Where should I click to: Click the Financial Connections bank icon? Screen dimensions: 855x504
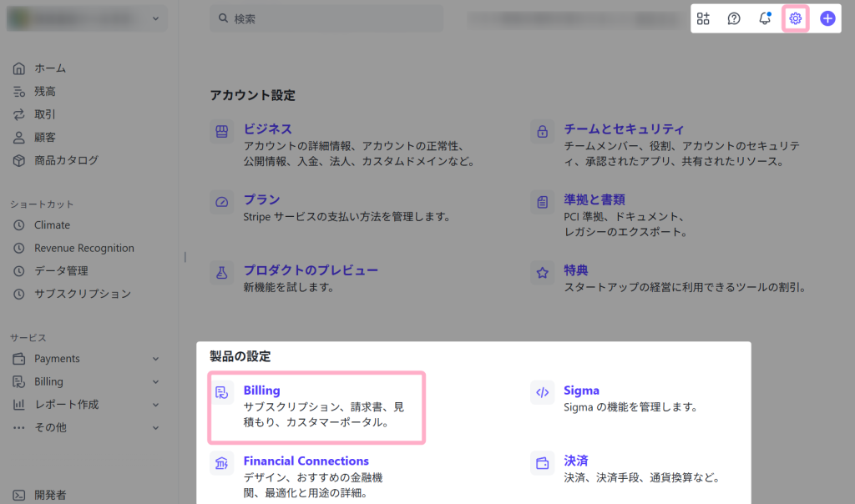pyautogui.click(x=221, y=463)
